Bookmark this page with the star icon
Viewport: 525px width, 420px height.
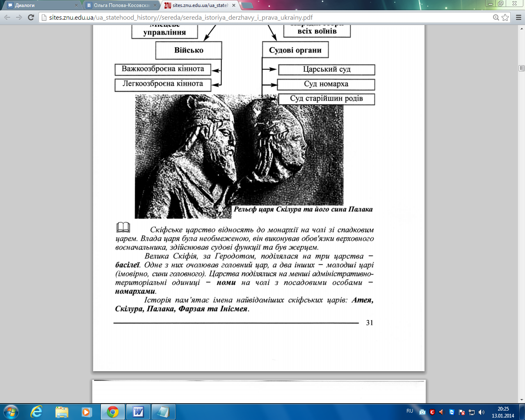coord(505,17)
